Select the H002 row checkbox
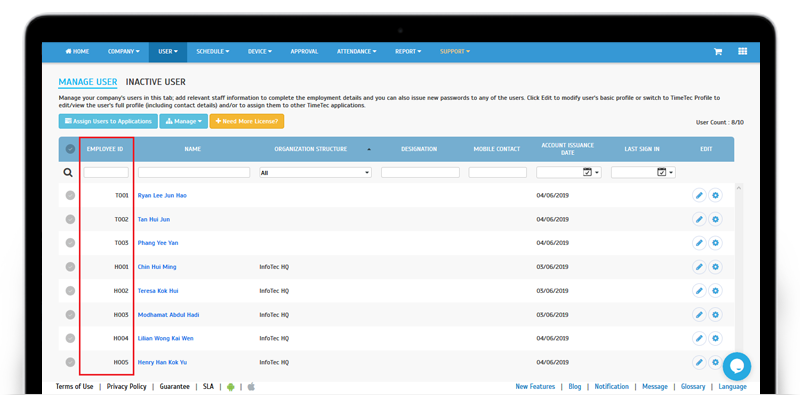This screenshot has height=395, width=800. click(x=70, y=291)
